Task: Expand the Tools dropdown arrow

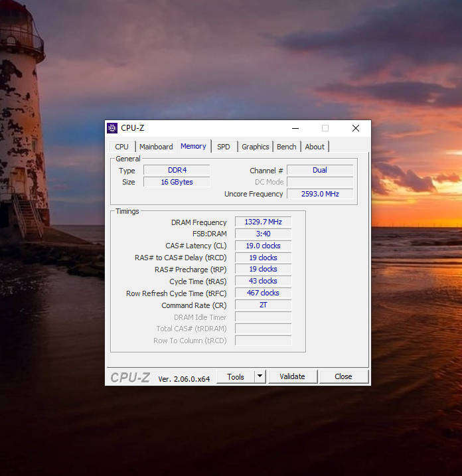Action: (x=260, y=376)
